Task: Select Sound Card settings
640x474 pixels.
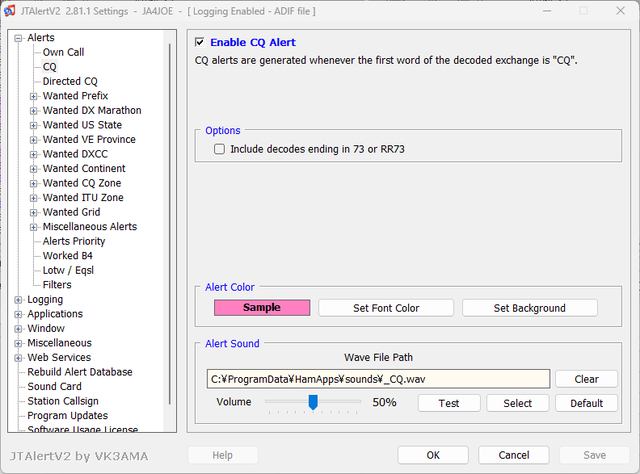Action: 54,386
